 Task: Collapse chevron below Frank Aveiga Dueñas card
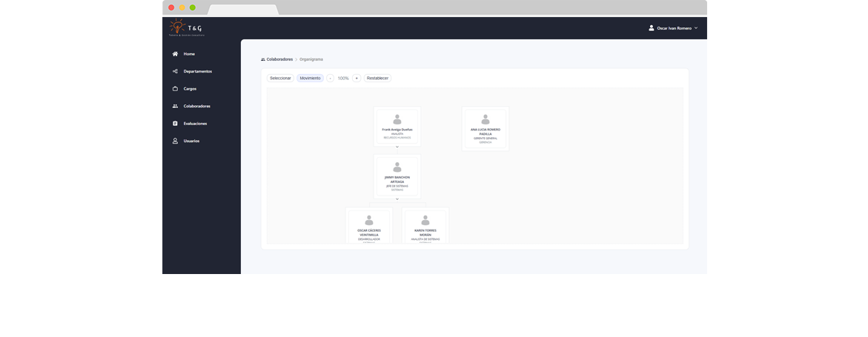[397, 147]
